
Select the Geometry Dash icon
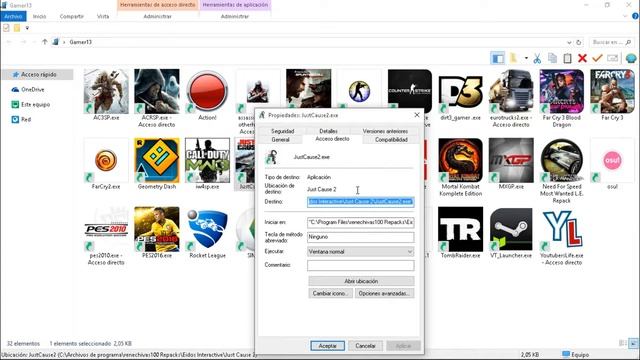pos(157,160)
